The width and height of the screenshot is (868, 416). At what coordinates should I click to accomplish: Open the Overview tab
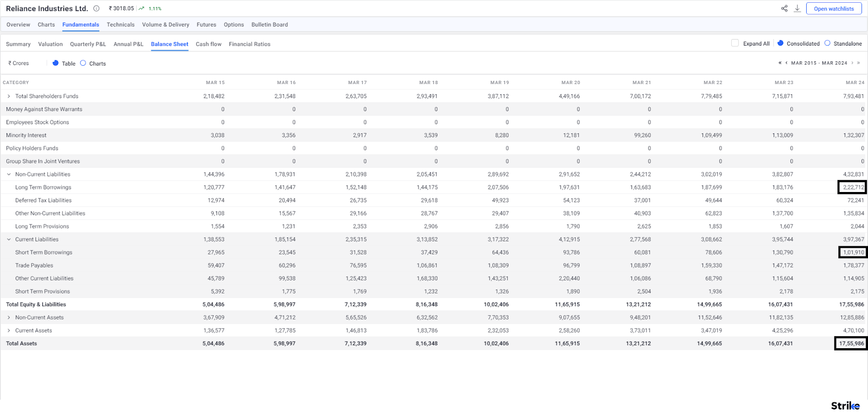click(x=18, y=24)
